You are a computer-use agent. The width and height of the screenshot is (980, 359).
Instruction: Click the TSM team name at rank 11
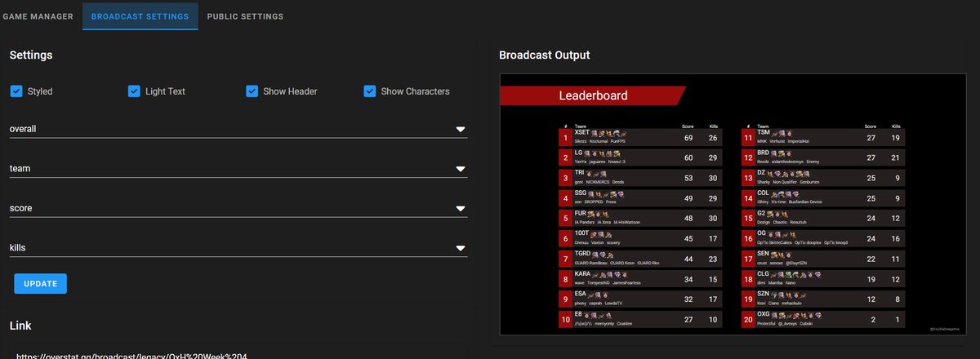click(764, 132)
